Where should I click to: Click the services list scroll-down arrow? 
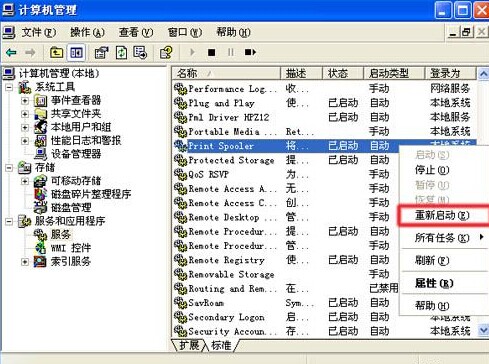coord(483,330)
